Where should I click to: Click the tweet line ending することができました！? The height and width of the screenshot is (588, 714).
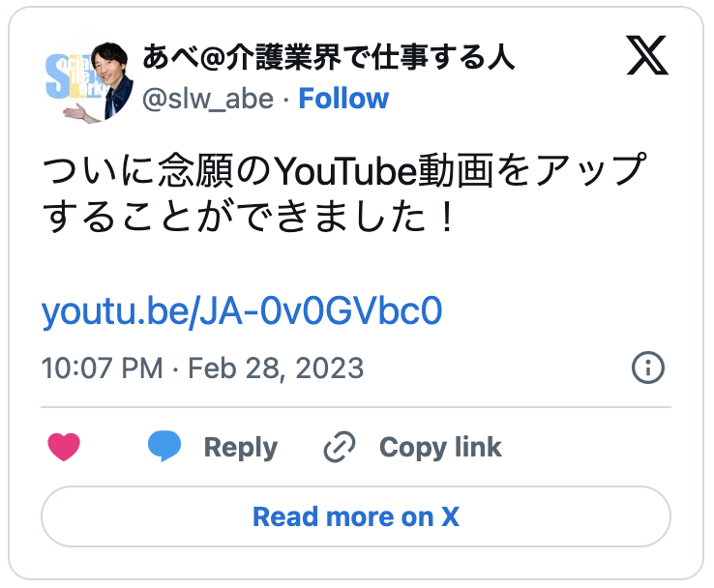pos(249,219)
